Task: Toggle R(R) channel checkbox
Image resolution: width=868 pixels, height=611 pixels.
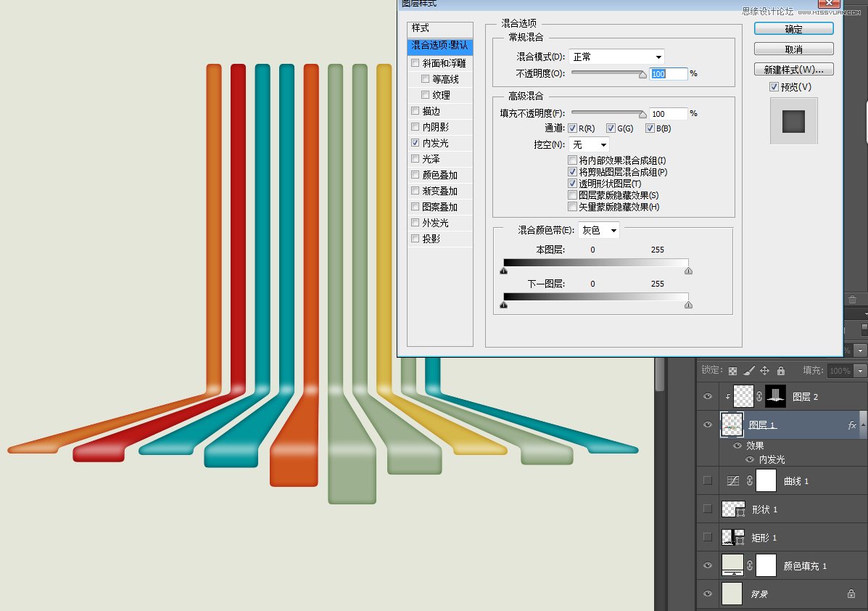Action: click(x=572, y=128)
